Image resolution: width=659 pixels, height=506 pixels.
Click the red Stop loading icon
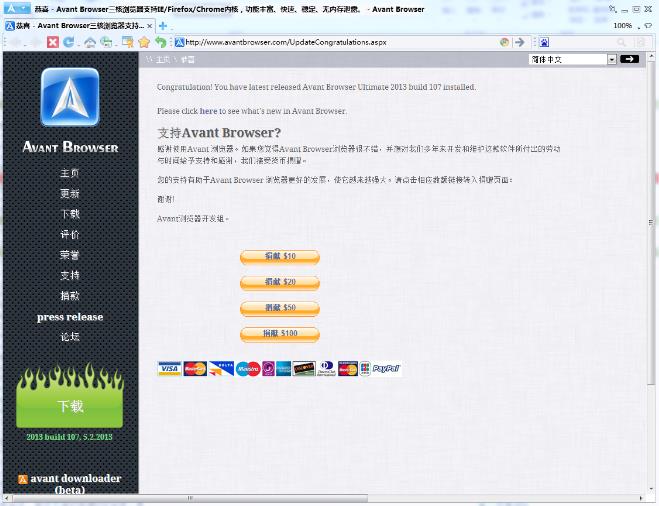click(x=53, y=42)
